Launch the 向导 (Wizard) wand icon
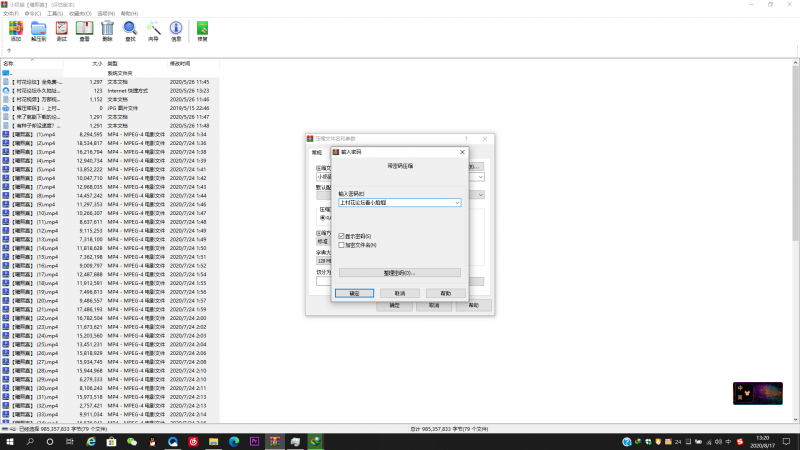The height and width of the screenshot is (450, 800). (154, 30)
